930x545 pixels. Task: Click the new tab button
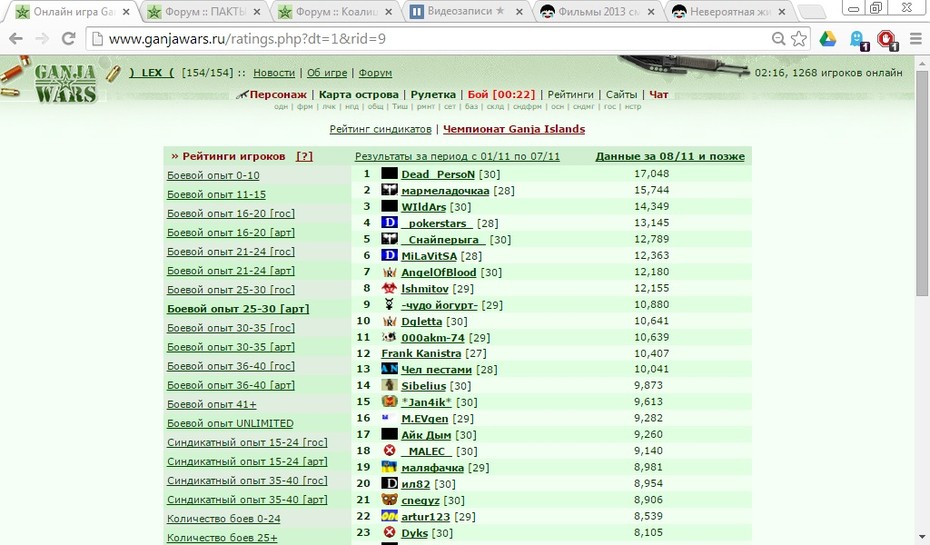813,12
